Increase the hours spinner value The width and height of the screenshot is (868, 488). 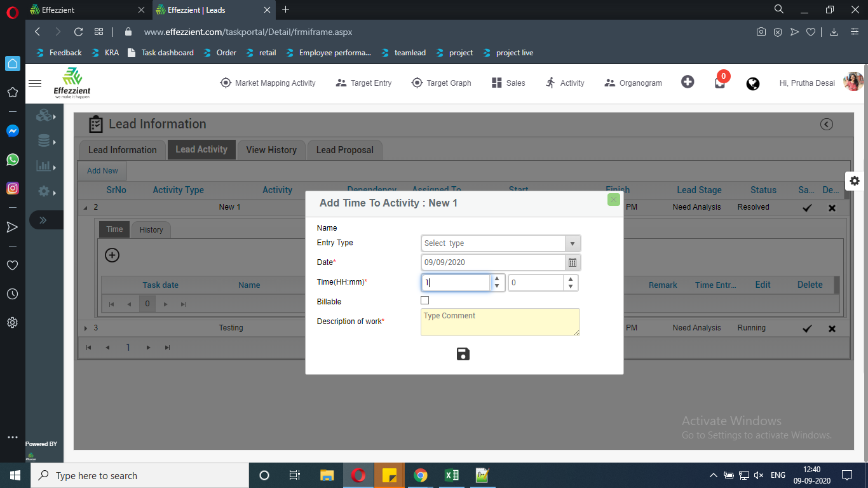497,279
